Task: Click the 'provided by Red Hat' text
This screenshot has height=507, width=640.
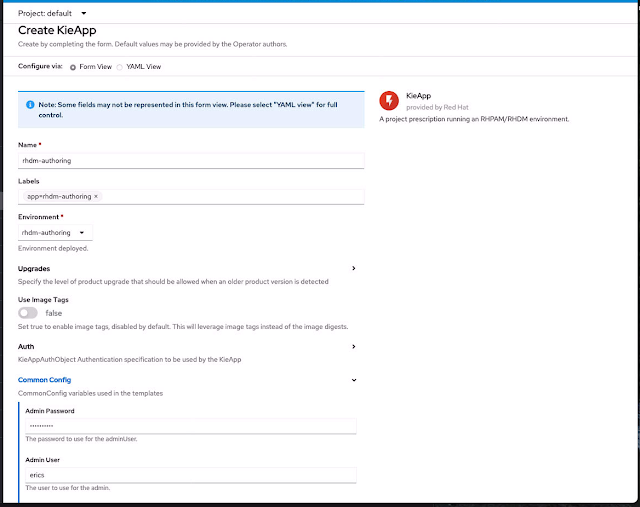Action: 437,107
